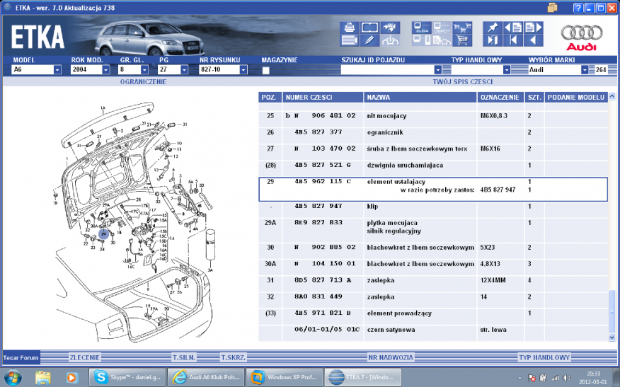This screenshot has width=620, height=387.
Task: Click highlighted position 29 in the diagram
Action: coord(104,234)
